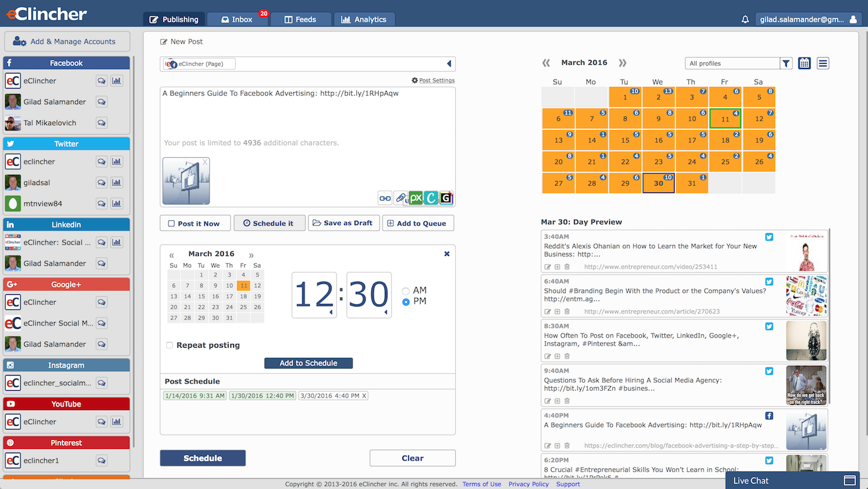
Task: Remove the 3/30/2016 4:40 PM schedule tag
Action: pos(364,396)
